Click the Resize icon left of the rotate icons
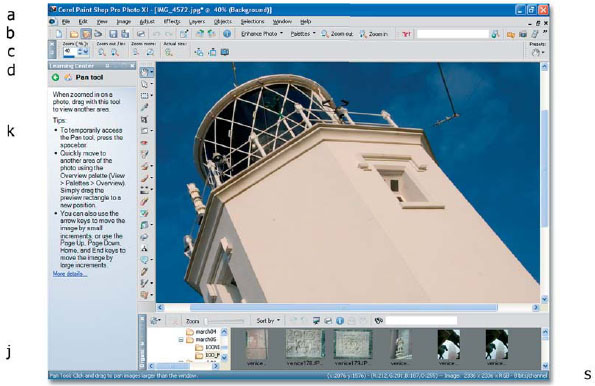 click(184, 34)
